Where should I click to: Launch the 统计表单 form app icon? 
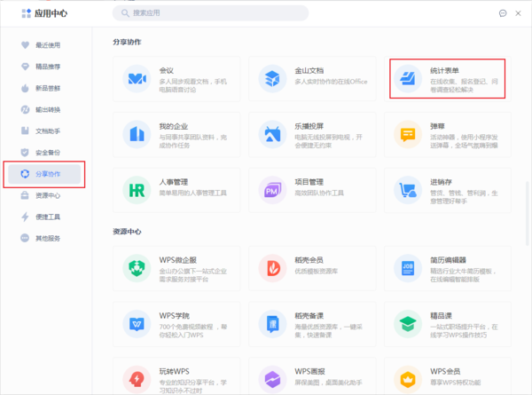click(408, 79)
